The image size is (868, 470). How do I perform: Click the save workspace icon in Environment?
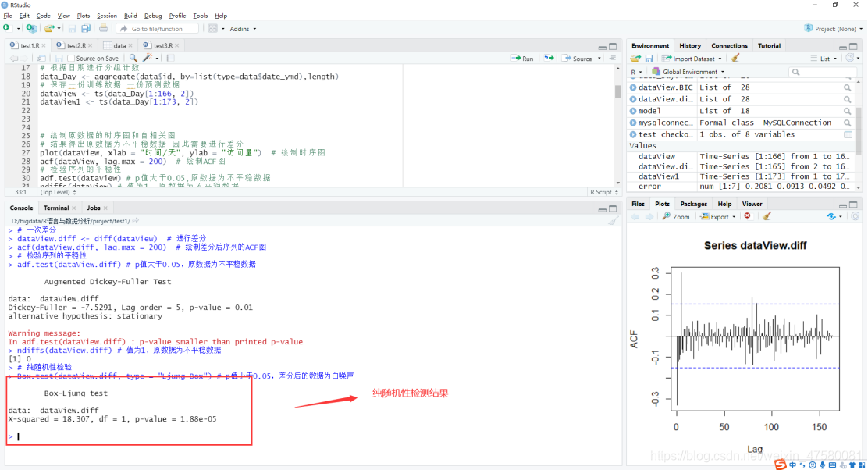(x=649, y=58)
